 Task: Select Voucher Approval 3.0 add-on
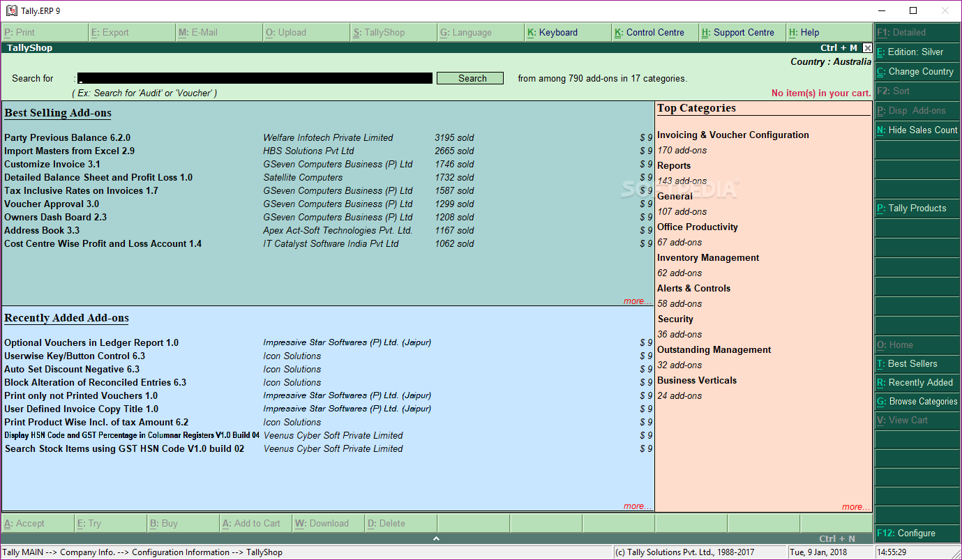[52, 204]
